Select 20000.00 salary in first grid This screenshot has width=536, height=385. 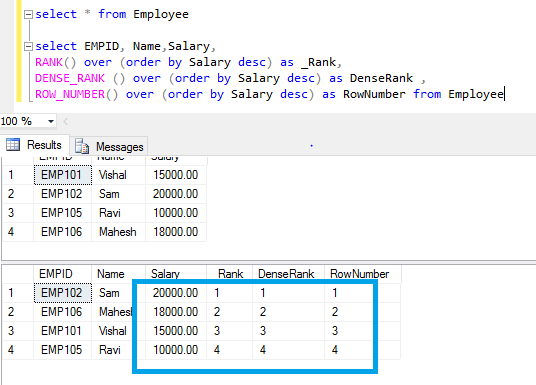coord(176,194)
